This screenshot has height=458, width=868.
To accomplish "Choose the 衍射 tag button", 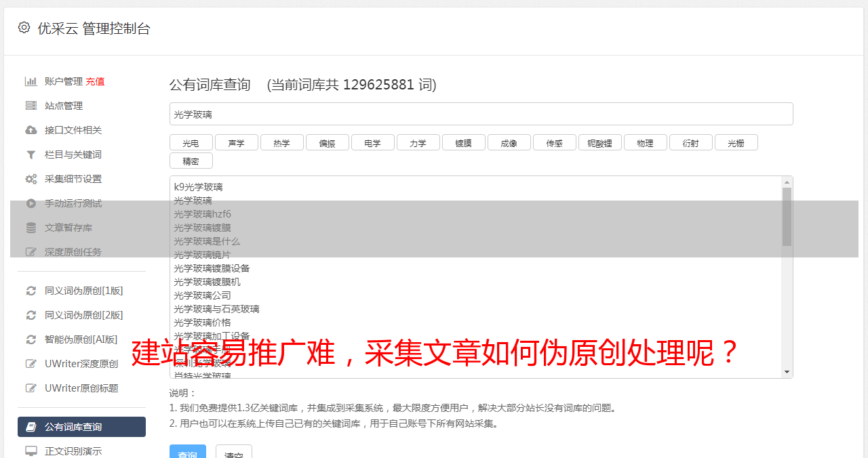I will point(691,142).
